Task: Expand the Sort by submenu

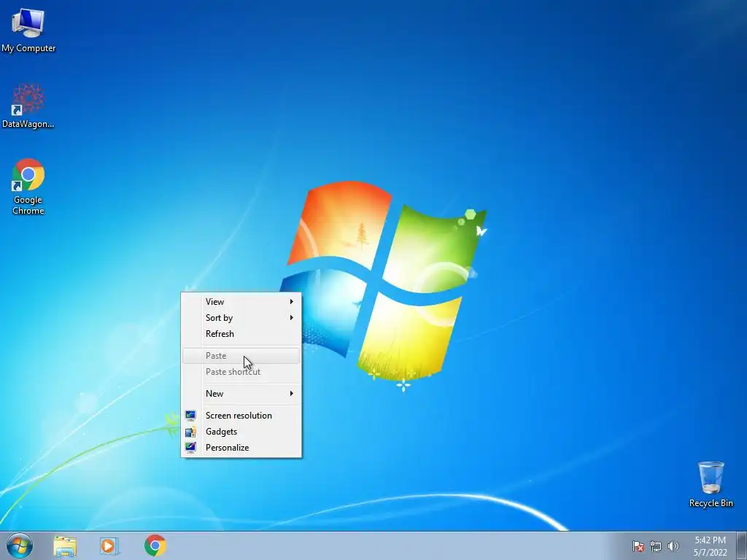Action: click(241, 318)
